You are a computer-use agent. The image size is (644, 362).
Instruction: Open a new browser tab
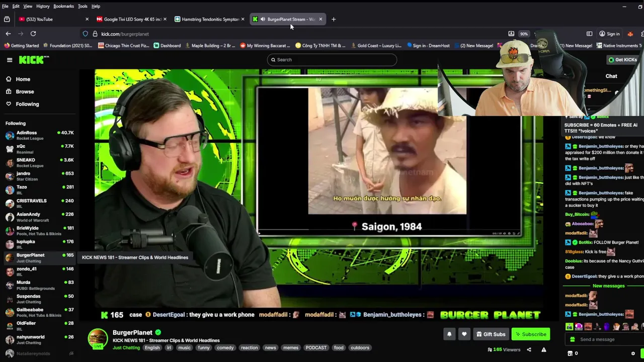[x=334, y=19]
